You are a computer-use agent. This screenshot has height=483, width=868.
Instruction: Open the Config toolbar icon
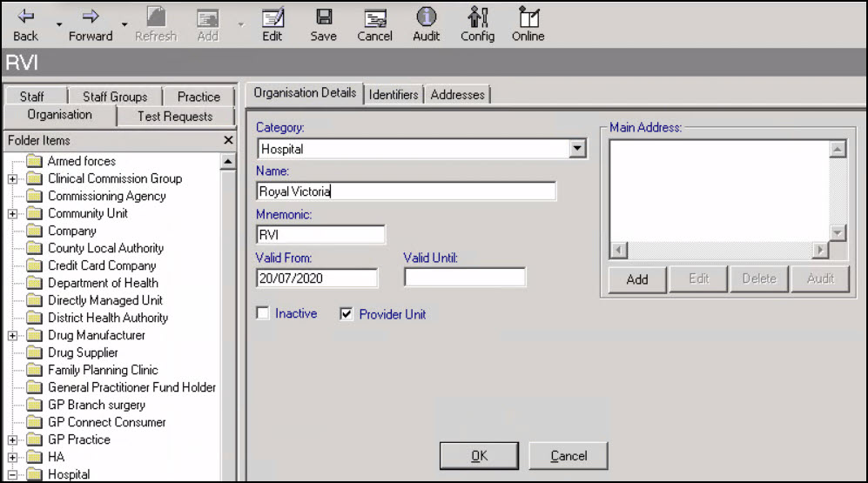(x=477, y=17)
